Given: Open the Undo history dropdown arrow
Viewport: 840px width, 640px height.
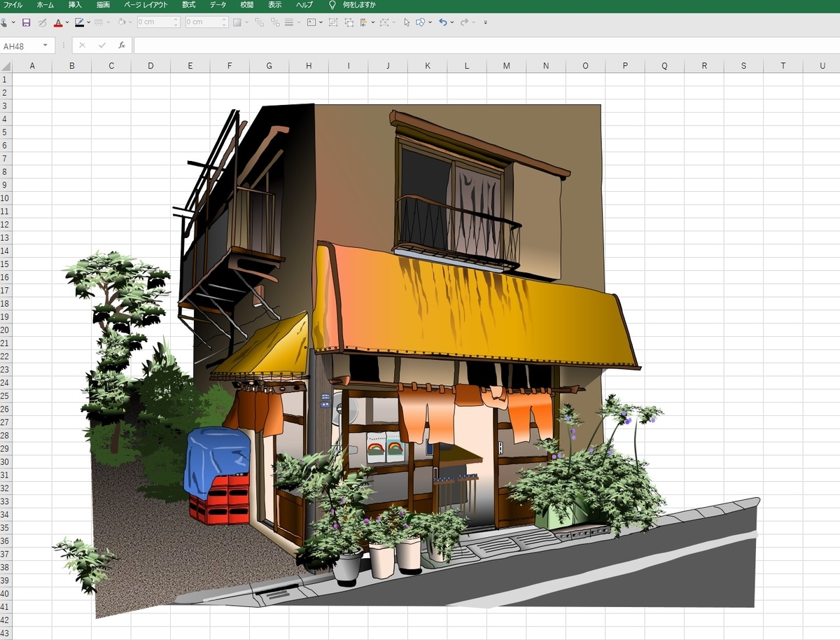Looking at the screenshot, I should pos(451,22).
